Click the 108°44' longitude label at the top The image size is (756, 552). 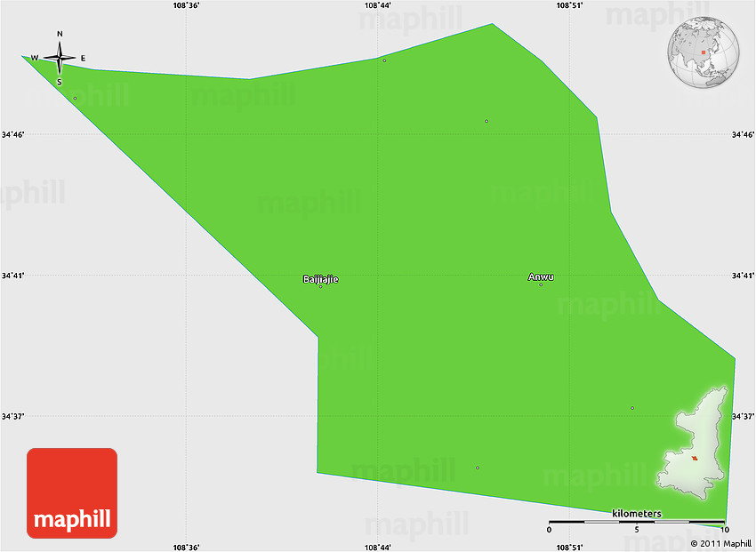[377, 5]
